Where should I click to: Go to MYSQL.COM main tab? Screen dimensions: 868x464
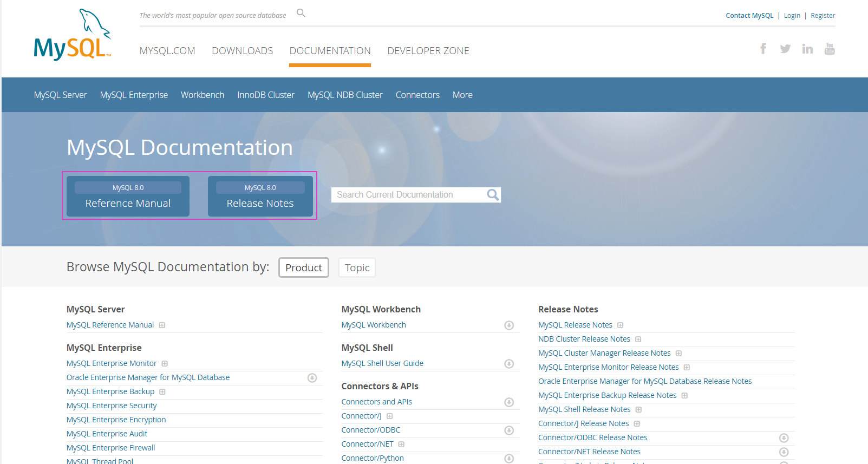[167, 51]
